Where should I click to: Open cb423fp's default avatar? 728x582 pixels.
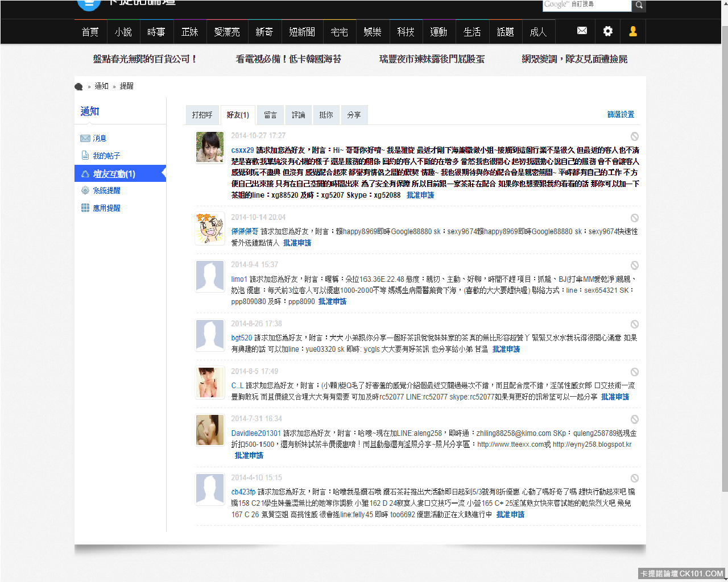[210, 489]
